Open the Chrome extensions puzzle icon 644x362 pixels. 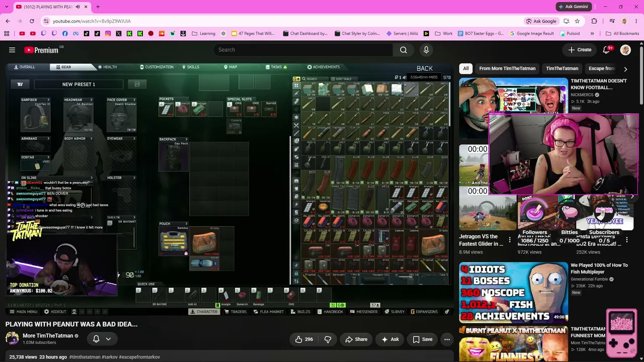[594, 21]
